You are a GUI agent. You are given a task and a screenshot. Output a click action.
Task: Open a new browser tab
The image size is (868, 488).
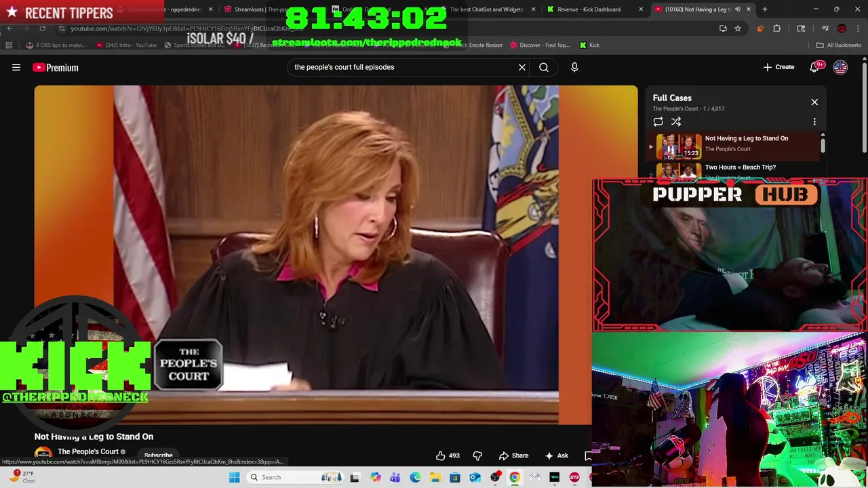pyautogui.click(x=765, y=9)
